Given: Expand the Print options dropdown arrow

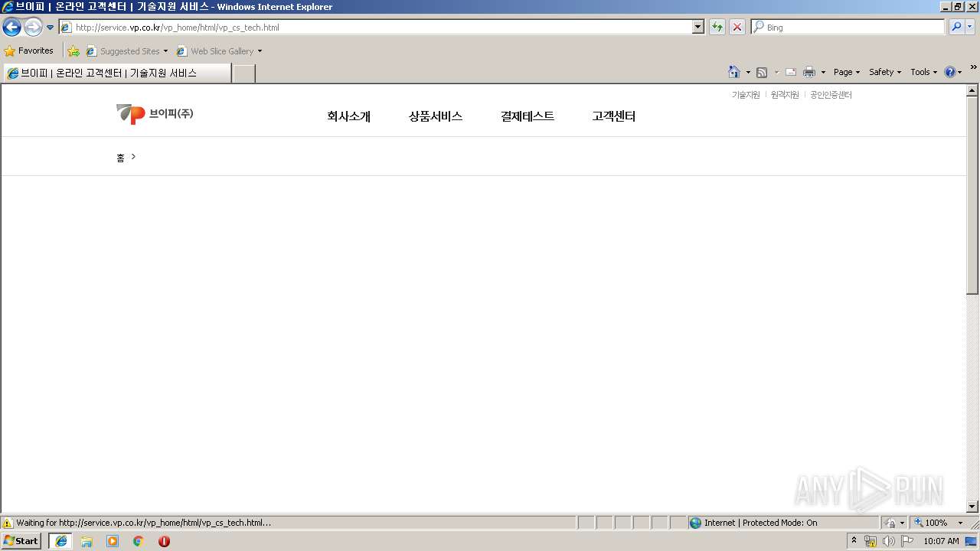Looking at the screenshot, I should pos(823,72).
